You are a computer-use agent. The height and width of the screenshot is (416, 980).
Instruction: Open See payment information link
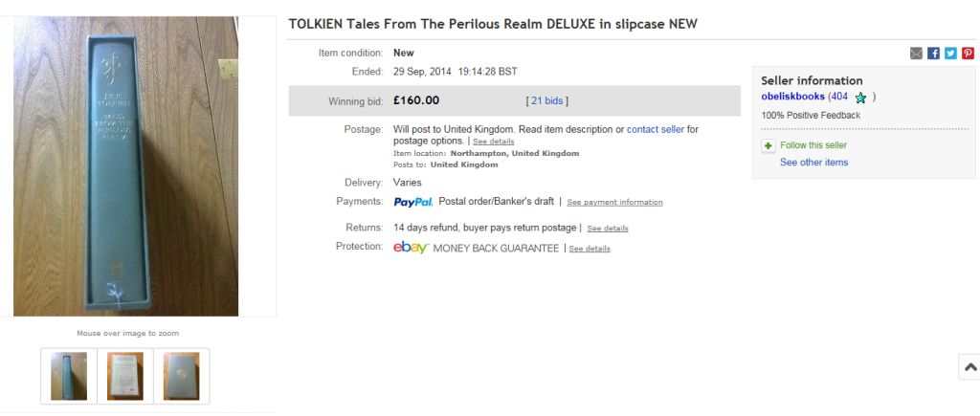click(x=614, y=203)
